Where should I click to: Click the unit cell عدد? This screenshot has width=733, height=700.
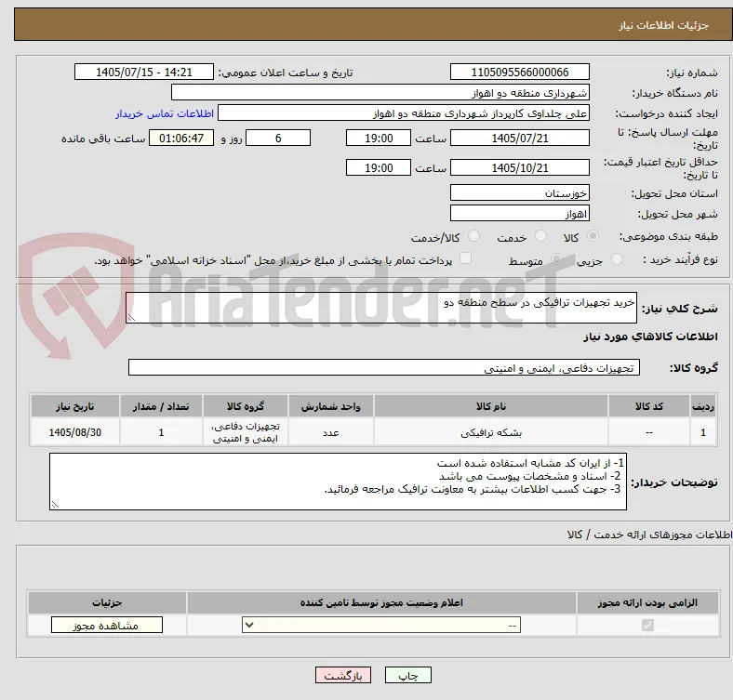tap(331, 432)
